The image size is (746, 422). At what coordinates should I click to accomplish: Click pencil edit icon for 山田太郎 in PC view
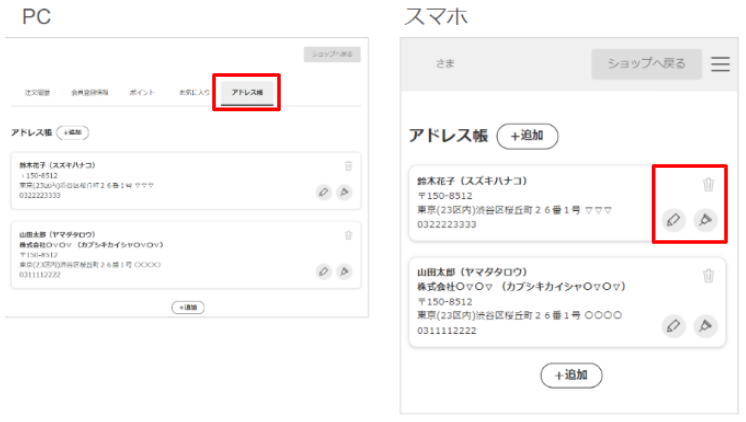pyautogui.click(x=323, y=270)
